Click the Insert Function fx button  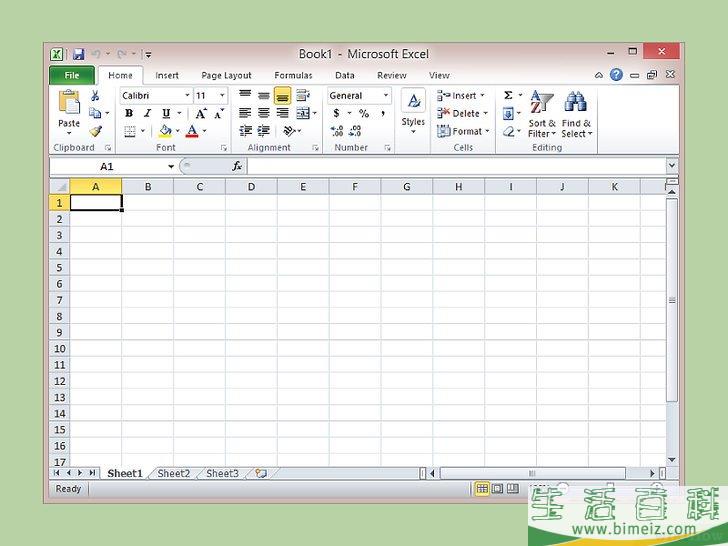click(x=237, y=166)
